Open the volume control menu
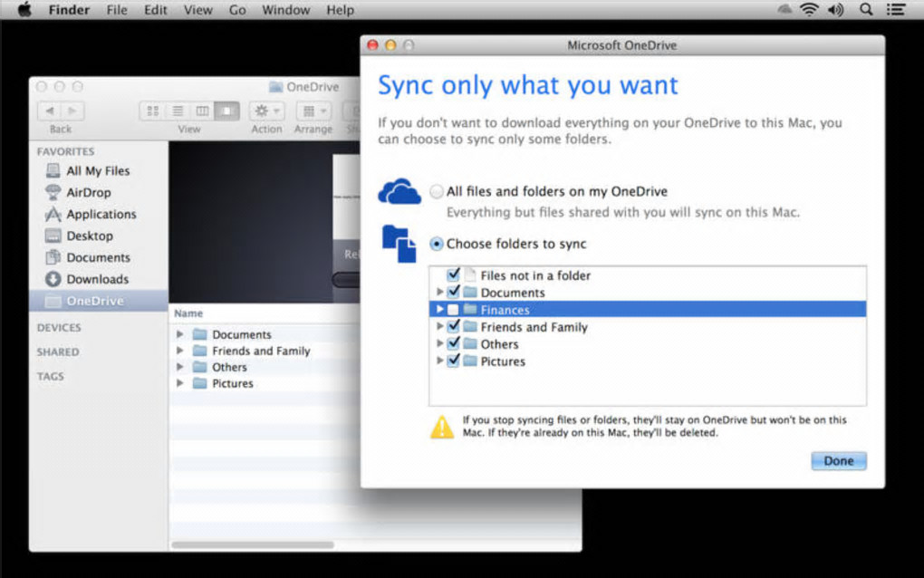This screenshot has width=924, height=578. coord(835,9)
